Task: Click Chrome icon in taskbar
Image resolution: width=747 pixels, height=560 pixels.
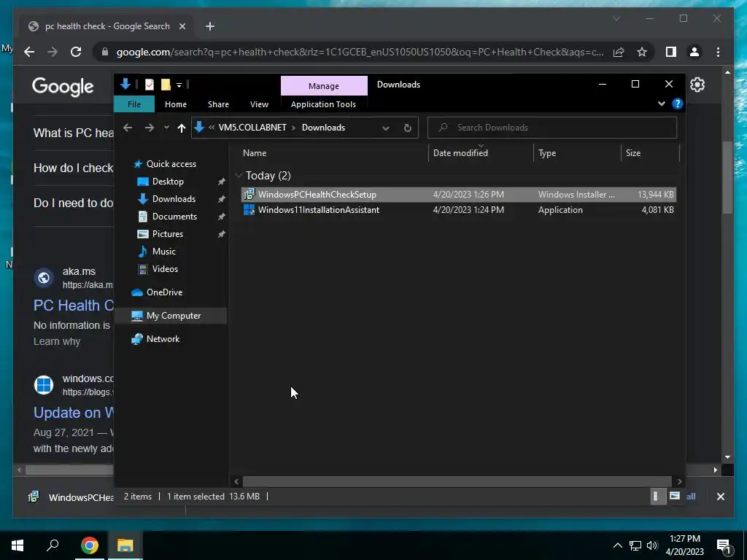Action: pos(90,545)
